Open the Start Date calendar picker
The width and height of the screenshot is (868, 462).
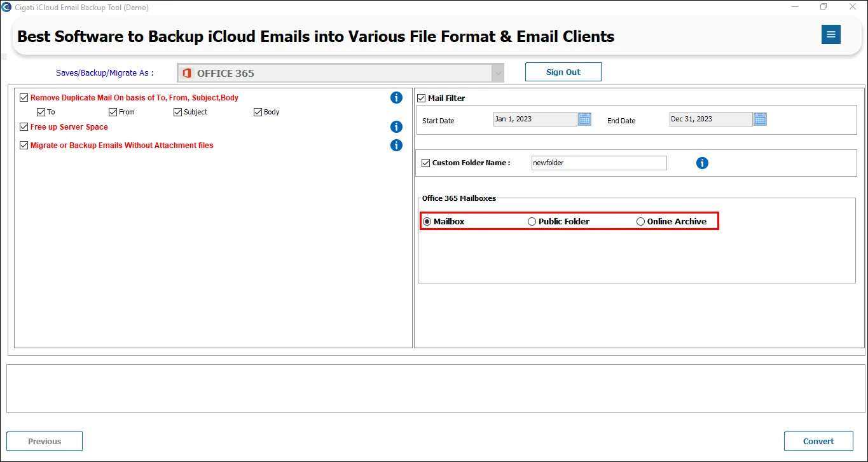pos(584,119)
